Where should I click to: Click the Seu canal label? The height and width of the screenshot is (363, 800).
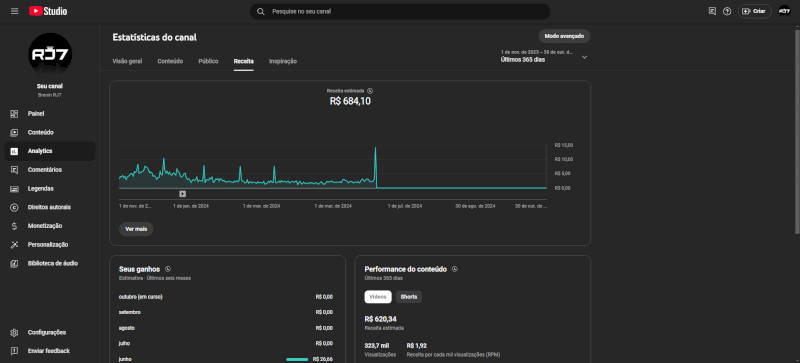(x=50, y=86)
